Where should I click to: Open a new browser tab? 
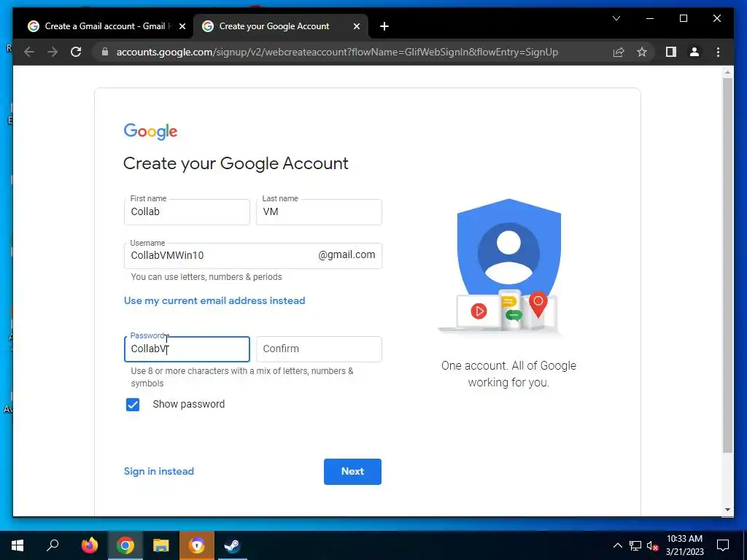[384, 26]
